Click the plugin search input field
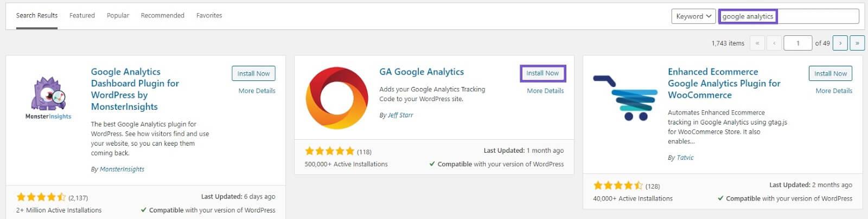This screenshot has height=219, width=868. coord(789,16)
